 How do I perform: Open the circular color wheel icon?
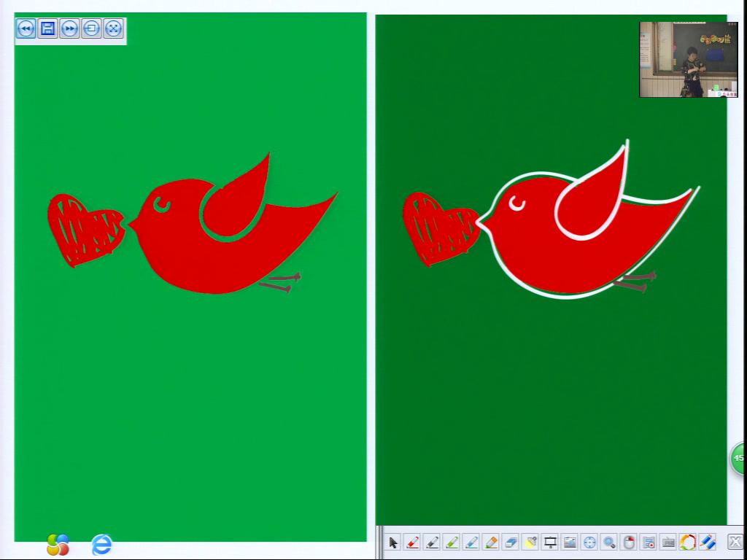tap(687, 542)
